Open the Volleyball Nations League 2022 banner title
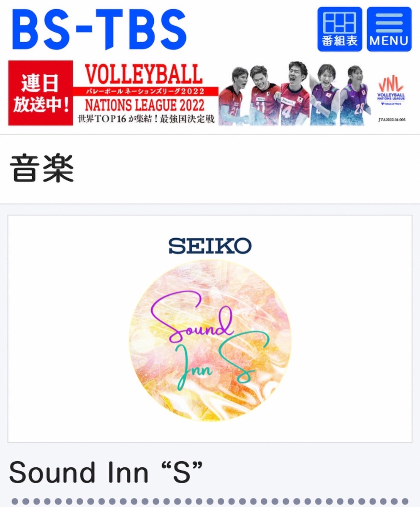 [x=145, y=90]
